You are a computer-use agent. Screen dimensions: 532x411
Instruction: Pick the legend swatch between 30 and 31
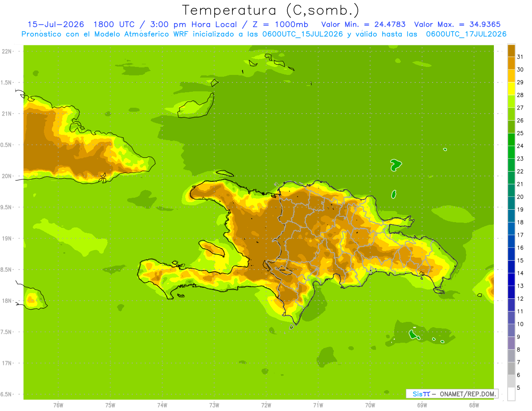click(511, 63)
